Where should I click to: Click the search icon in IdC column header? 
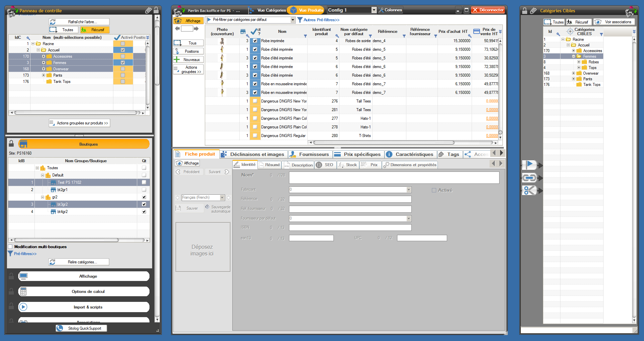tap(28, 38)
